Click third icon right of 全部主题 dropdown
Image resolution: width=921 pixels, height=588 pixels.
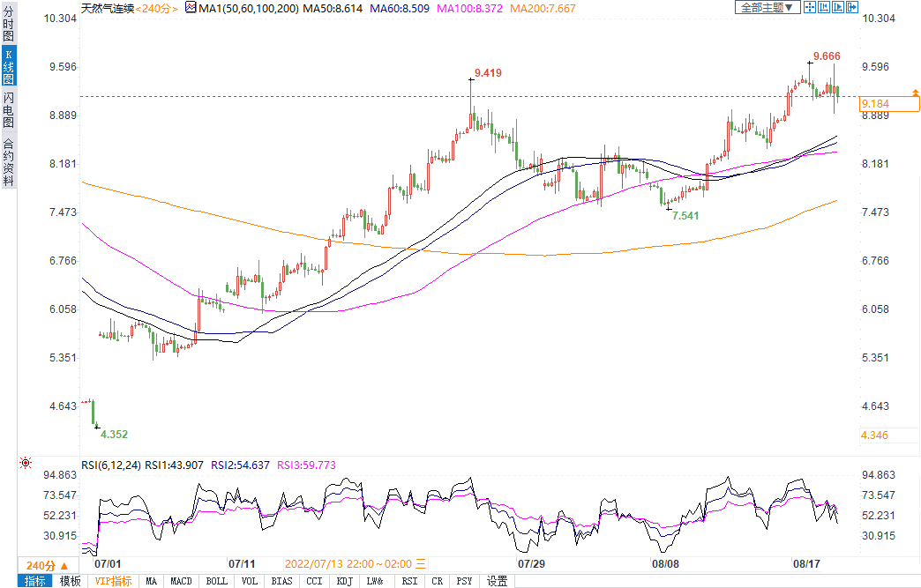tap(837, 7)
